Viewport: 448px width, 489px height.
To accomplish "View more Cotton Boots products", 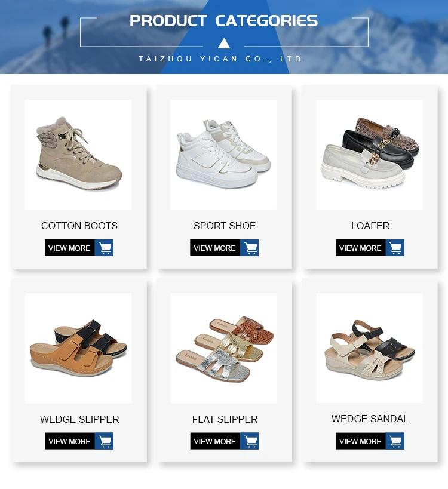I will 69,248.
